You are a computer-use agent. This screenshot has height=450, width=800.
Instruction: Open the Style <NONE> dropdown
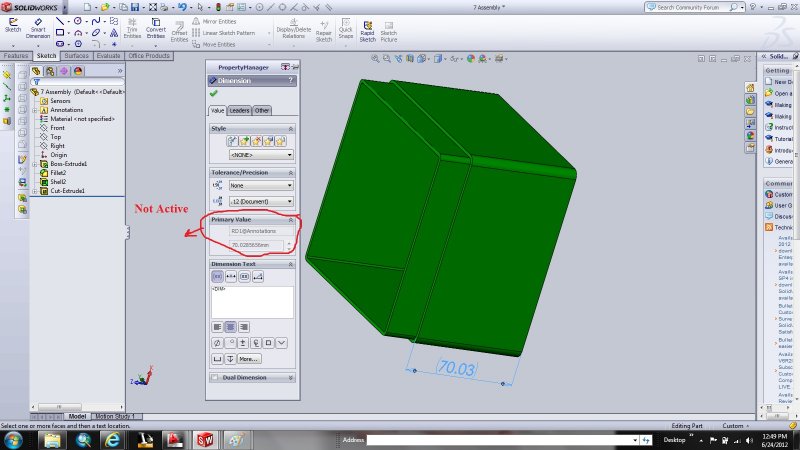pos(261,155)
